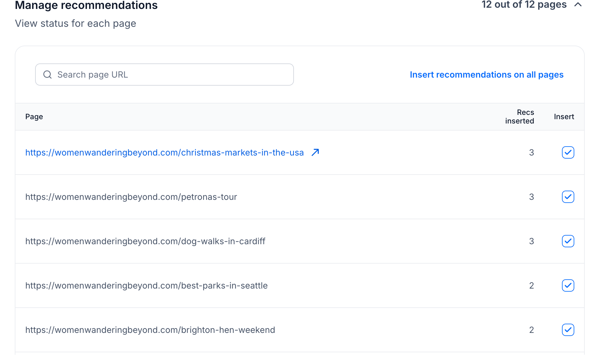Uncheck Insert for brighton-hen-weekend page
This screenshot has width=594, height=364.
(x=568, y=330)
